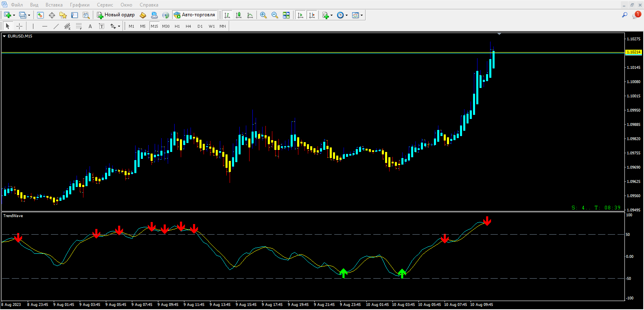Open the Data Window crosshair-target icon
Screen dimensions: 644x310
point(52,15)
